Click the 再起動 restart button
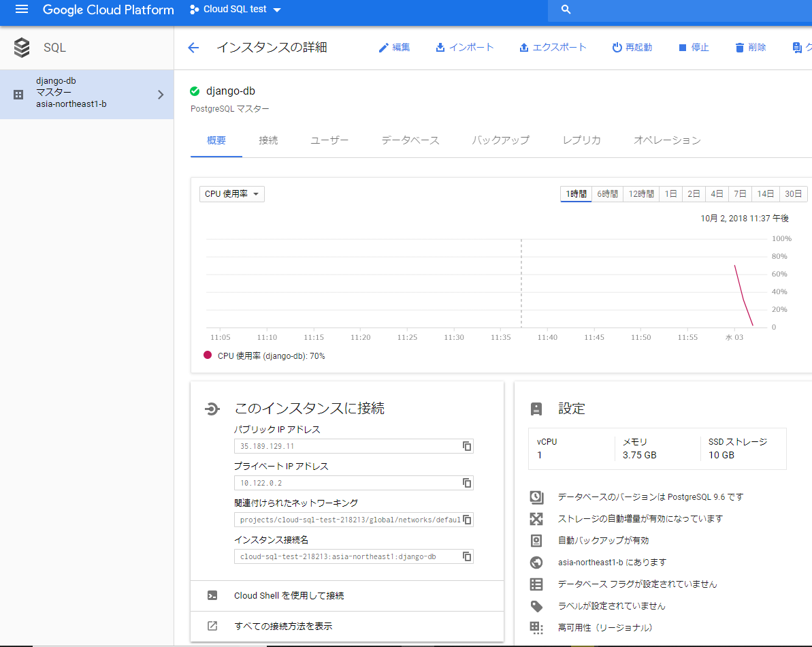The height and width of the screenshot is (647, 812). (x=632, y=48)
